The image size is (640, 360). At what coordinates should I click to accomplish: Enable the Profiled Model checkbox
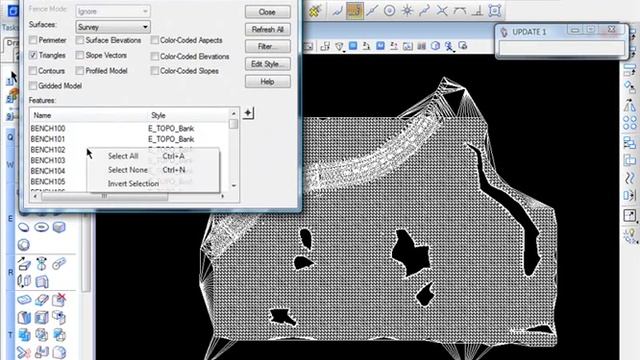point(80,71)
